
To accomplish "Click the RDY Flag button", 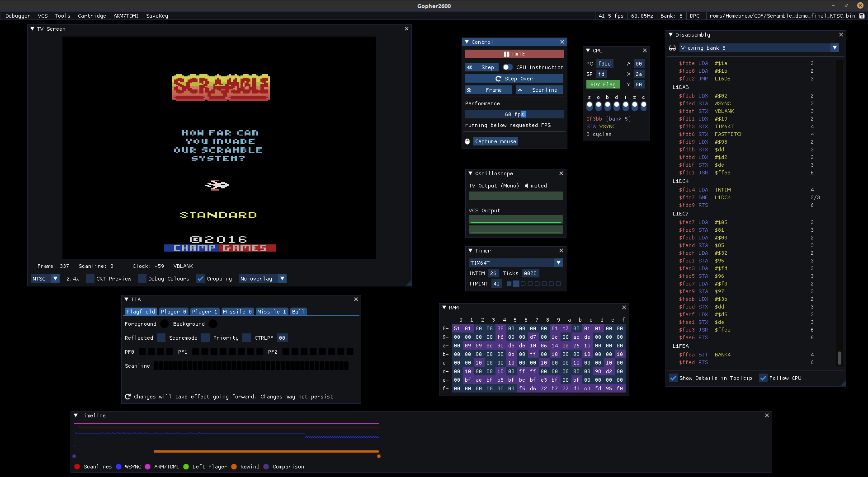I will click(x=603, y=84).
